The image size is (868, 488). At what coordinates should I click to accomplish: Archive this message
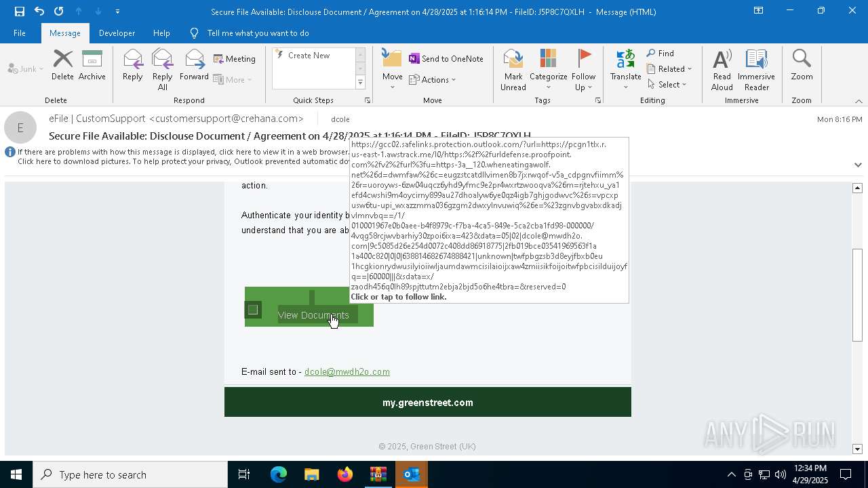pyautogui.click(x=92, y=65)
